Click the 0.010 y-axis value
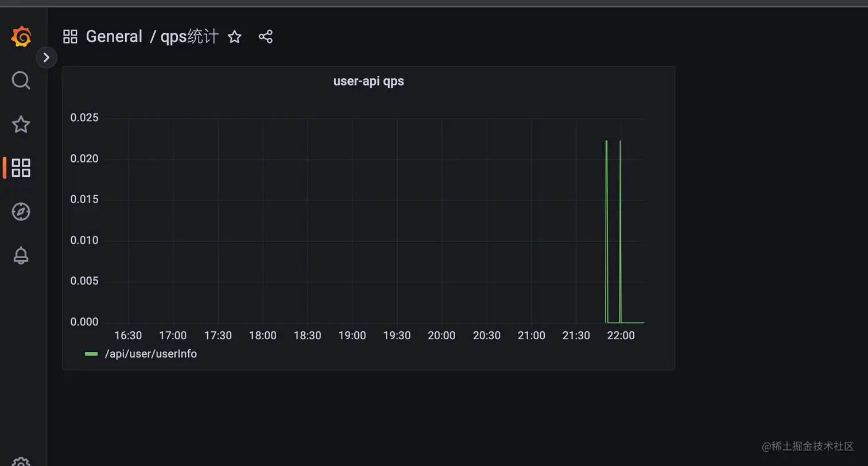This screenshot has height=466, width=868. point(84,240)
